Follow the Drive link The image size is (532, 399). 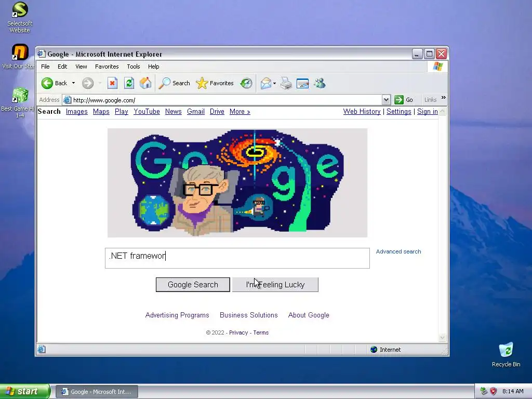(x=217, y=112)
